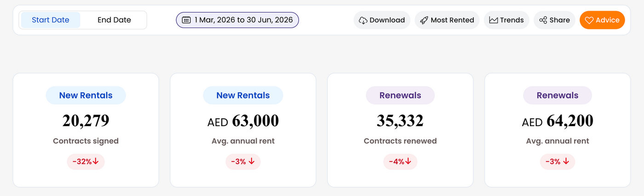Viewport: 644px width, 196px height.
Task: Switch to End Date option
Action: 114,20
